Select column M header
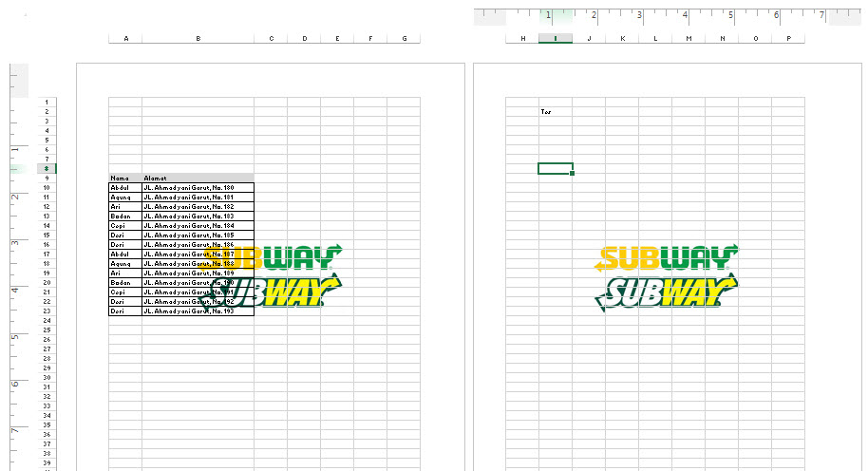 (689, 39)
